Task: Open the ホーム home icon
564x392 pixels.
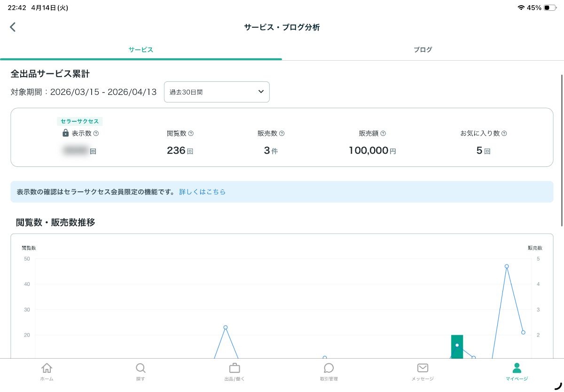Action: tap(47, 368)
